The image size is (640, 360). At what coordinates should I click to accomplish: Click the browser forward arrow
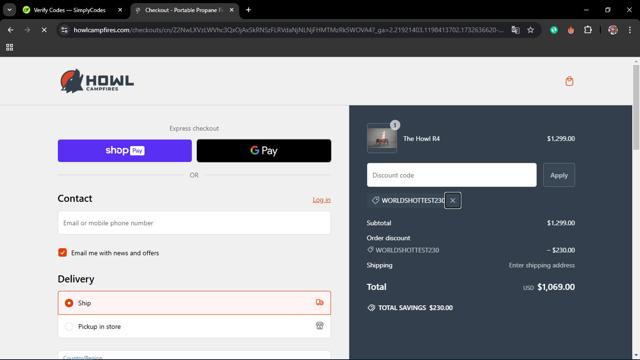[x=27, y=30]
